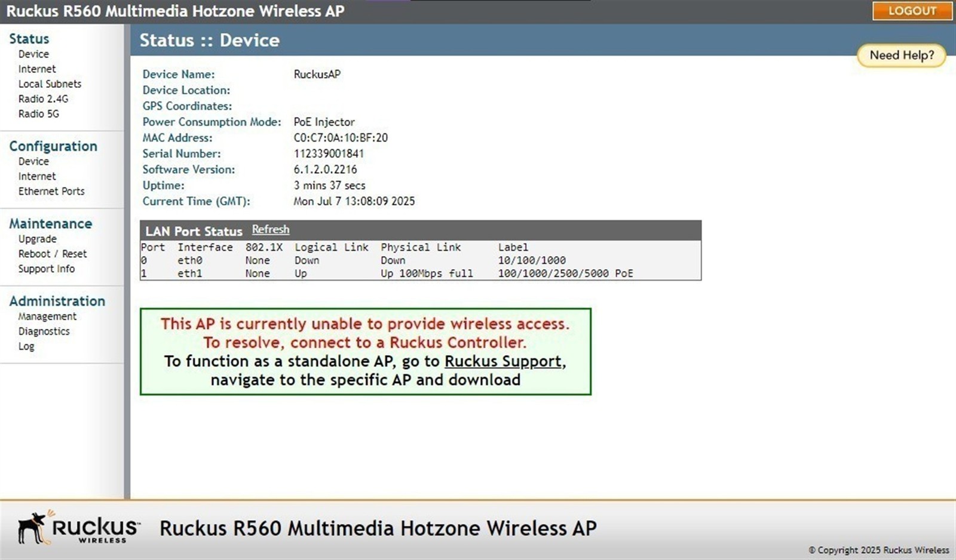Screen dimensions: 956x560
Task: Open the Diagnostics page
Action: 44,331
